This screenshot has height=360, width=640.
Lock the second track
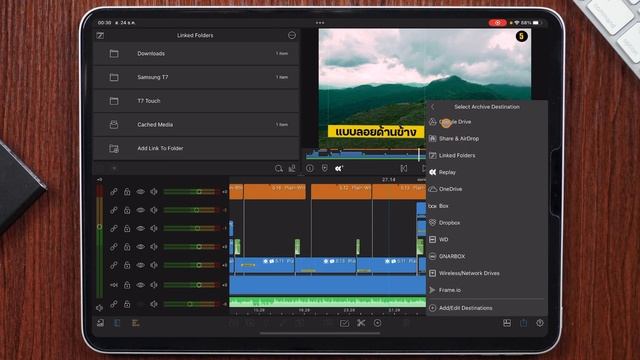(x=127, y=210)
